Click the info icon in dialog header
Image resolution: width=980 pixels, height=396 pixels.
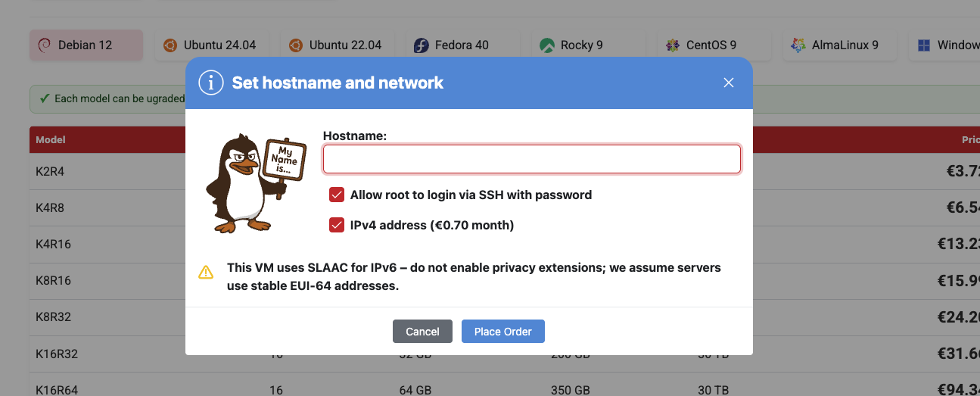pyautogui.click(x=211, y=83)
